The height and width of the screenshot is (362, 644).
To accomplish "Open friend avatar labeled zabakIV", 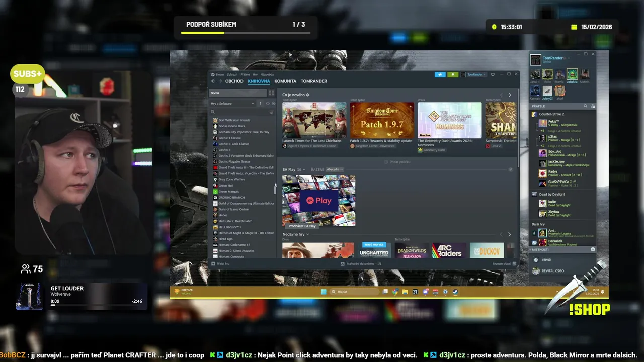I will (x=572, y=74).
